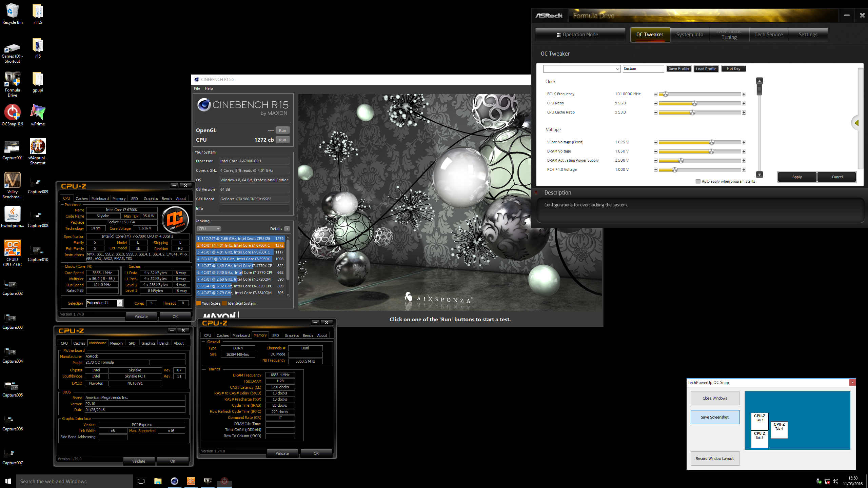Cancel the OC Tweaker changes
Viewport: 868px width, 488px height.
click(x=837, y=177)
